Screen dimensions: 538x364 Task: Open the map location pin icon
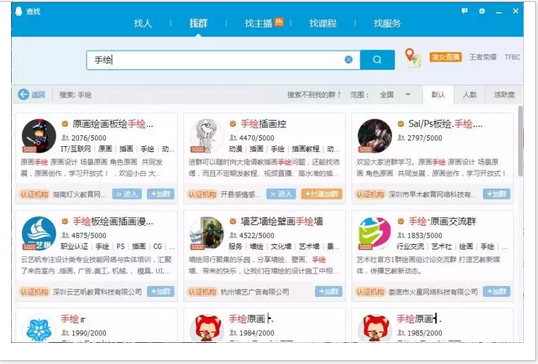click(x=413, y=58)
